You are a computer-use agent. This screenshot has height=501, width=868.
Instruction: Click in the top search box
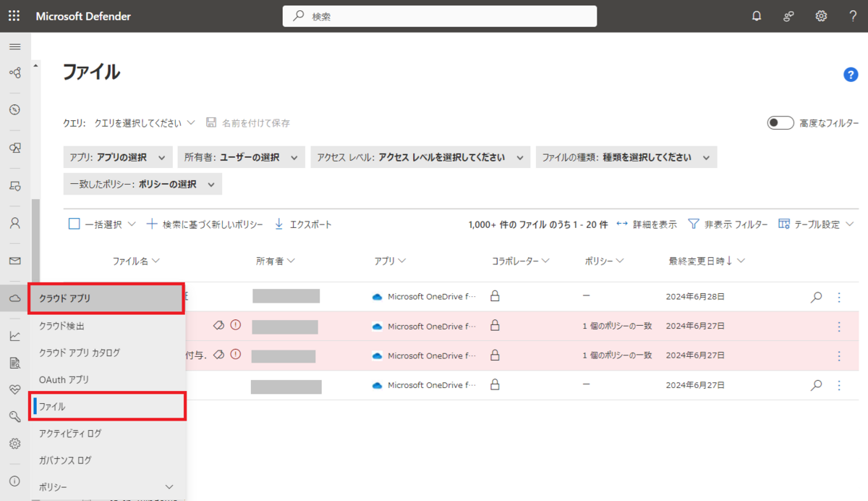pyautogui.click(x=439, y=16)
